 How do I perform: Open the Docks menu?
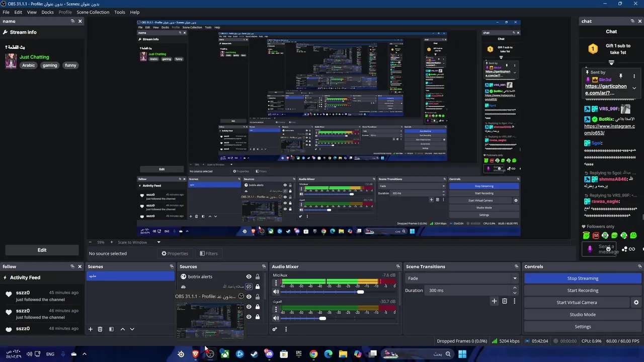point(47,12)
